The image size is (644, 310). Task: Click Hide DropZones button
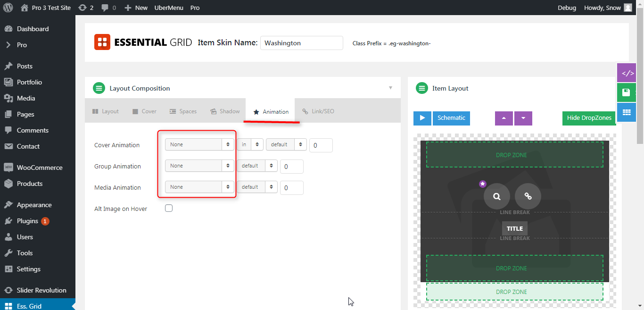click(589, 118)
